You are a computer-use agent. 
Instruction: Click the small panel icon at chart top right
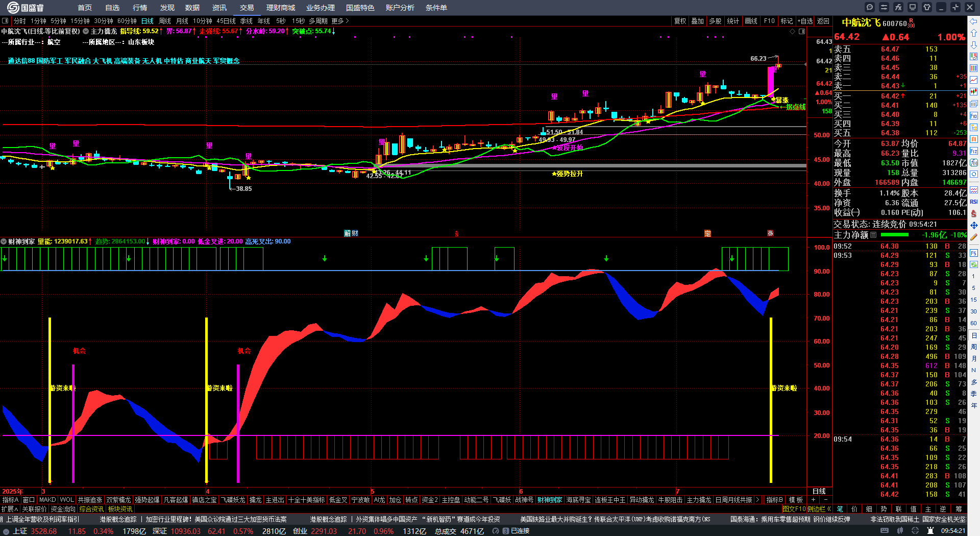point(802,31)
